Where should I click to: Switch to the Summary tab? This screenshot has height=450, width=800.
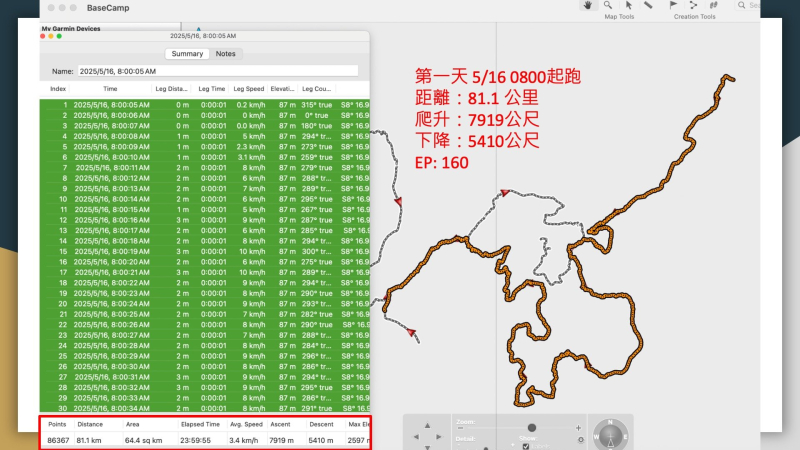tap(187, 54)
